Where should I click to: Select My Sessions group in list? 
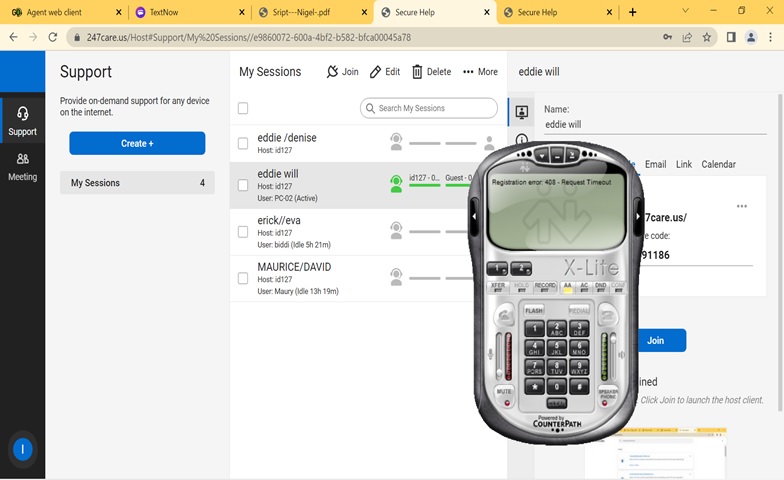pos(137,182)
